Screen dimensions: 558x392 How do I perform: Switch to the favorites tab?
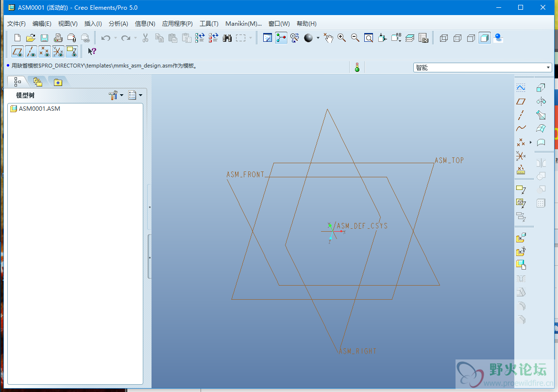coord(58,82)
